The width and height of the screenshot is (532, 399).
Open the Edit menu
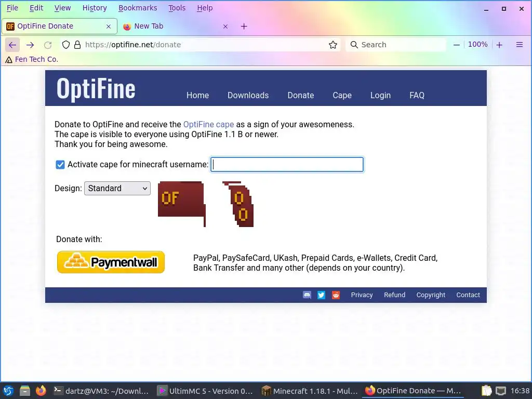point(36,8)
